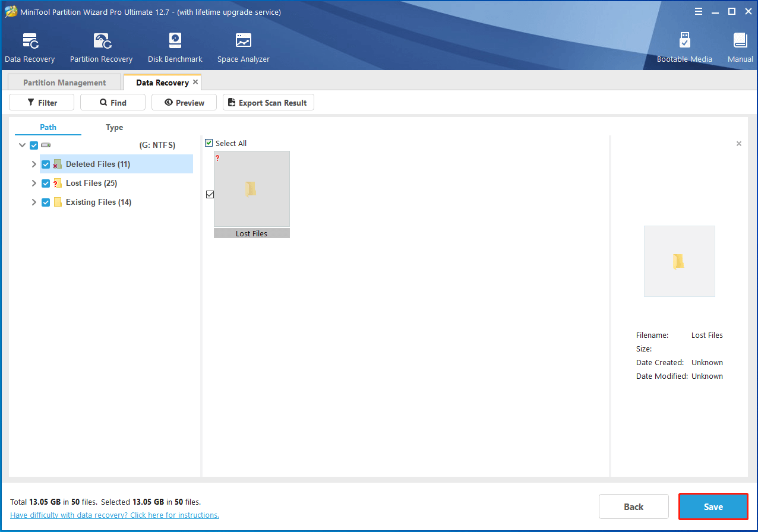Launch Partition Recovery from the top toolbar

(x=101, y=40)
